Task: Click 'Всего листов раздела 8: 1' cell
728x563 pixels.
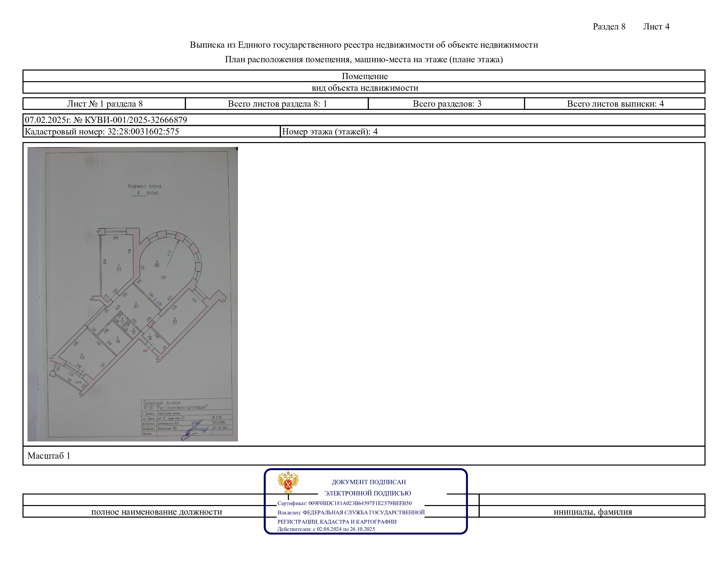Action: (x=277, y=104)
